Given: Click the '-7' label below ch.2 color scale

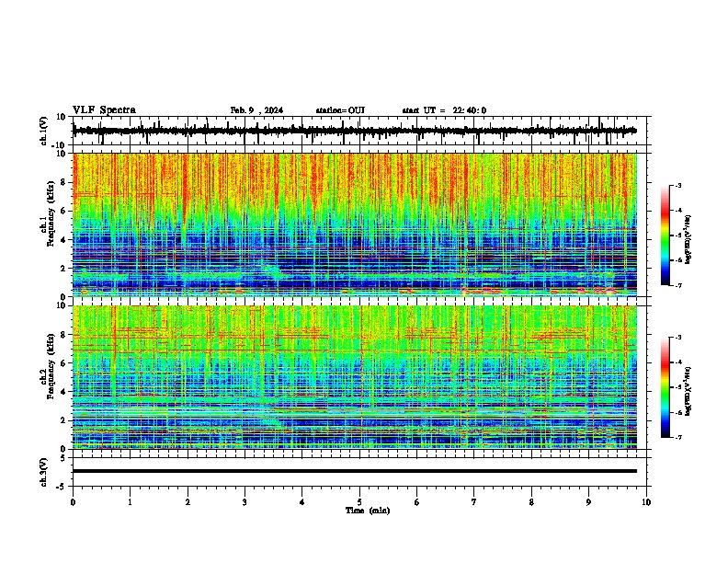Looking at the screenshot, I should (677, 437).
